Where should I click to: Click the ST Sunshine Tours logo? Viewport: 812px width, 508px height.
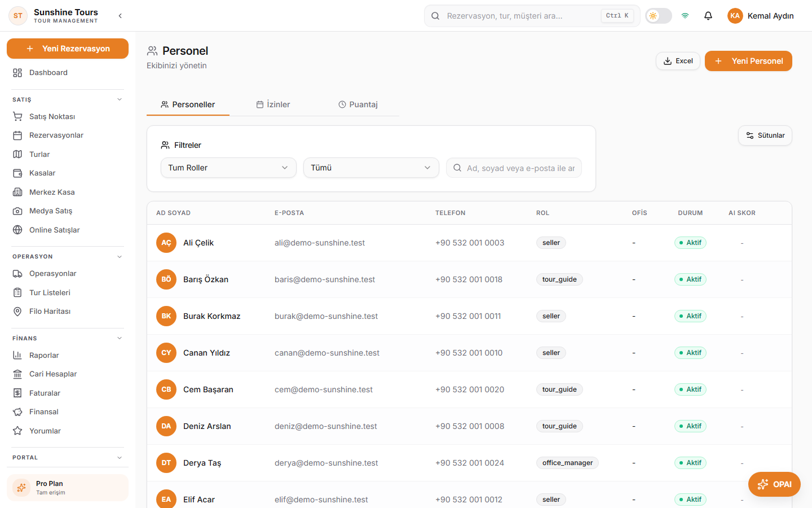click(x=18, y=16)
